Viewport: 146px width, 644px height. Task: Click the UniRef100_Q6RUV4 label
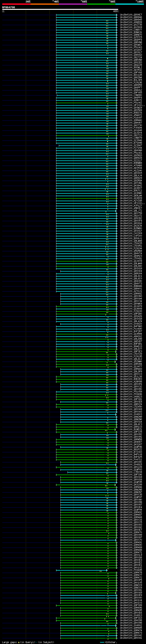[131, 273]
